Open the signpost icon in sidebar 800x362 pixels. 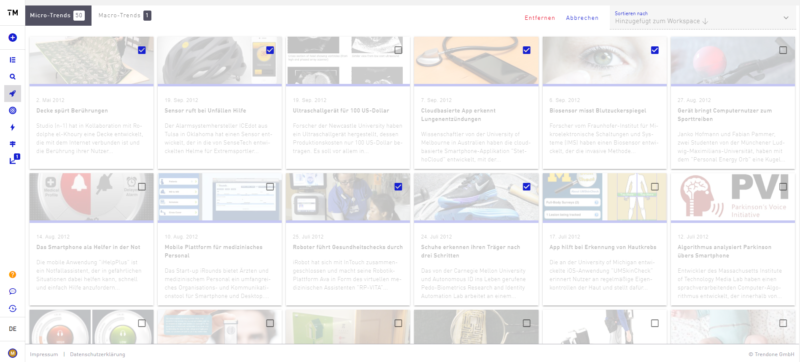coord(13,144)
